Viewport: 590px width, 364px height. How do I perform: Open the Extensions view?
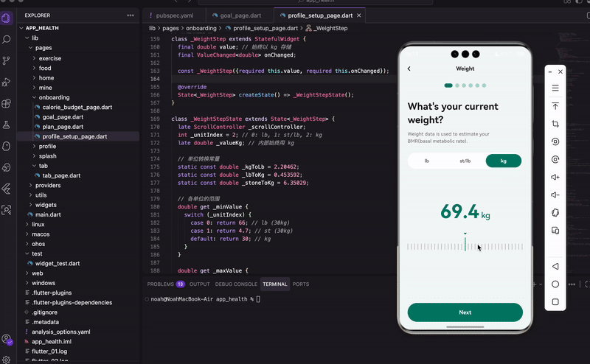coord(7,103)
